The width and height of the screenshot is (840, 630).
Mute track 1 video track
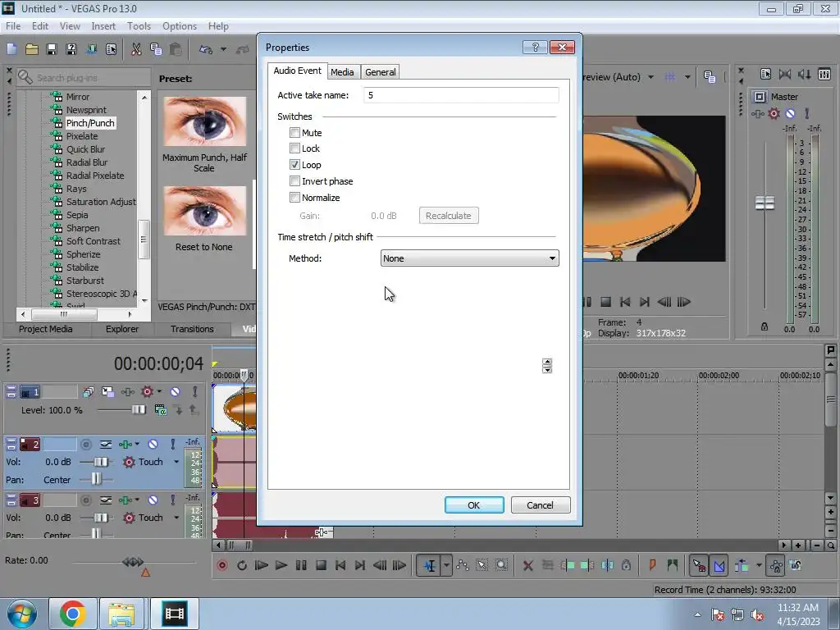[176, 392]
